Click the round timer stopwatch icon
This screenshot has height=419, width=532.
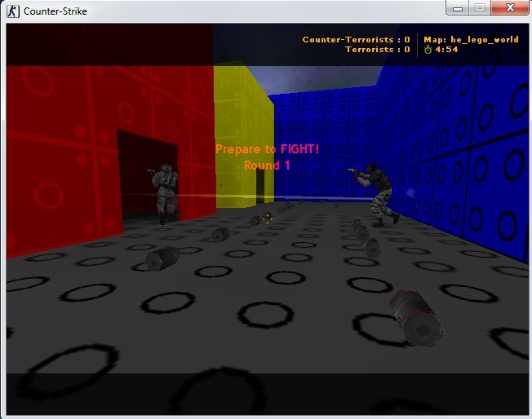pyautogui.click(x=428, y=50)
